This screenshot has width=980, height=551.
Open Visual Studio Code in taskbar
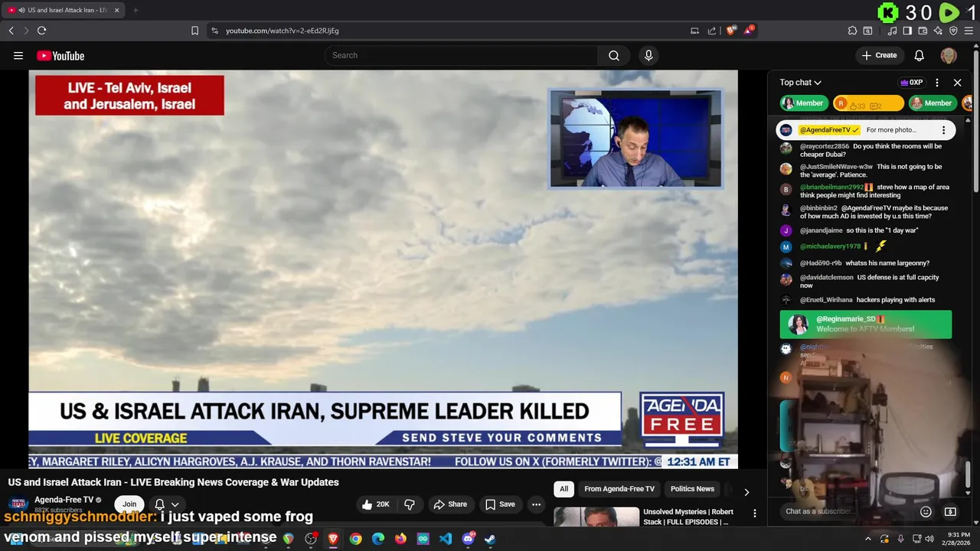[x=446, y=539]
